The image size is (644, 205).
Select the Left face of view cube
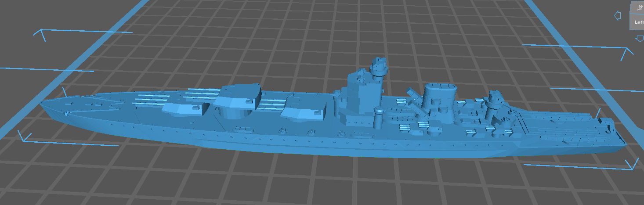pos(638,22)
